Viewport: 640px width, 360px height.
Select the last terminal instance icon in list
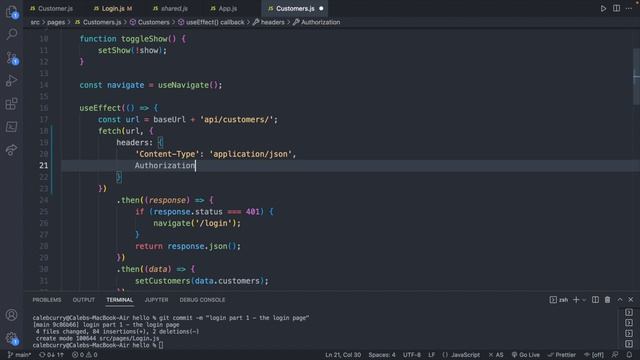[629, 344]
